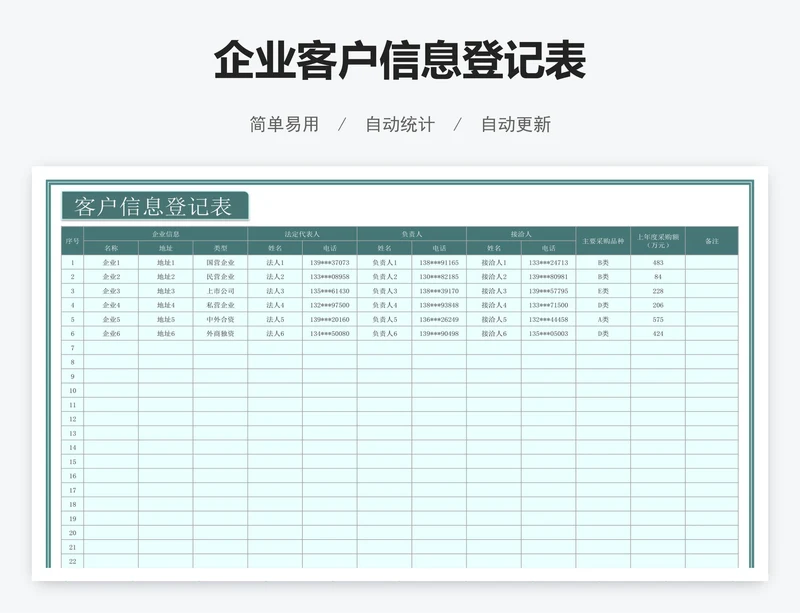800x613 pixels.
Task: Select the 企业信息 group header
Action: (166, 234)
